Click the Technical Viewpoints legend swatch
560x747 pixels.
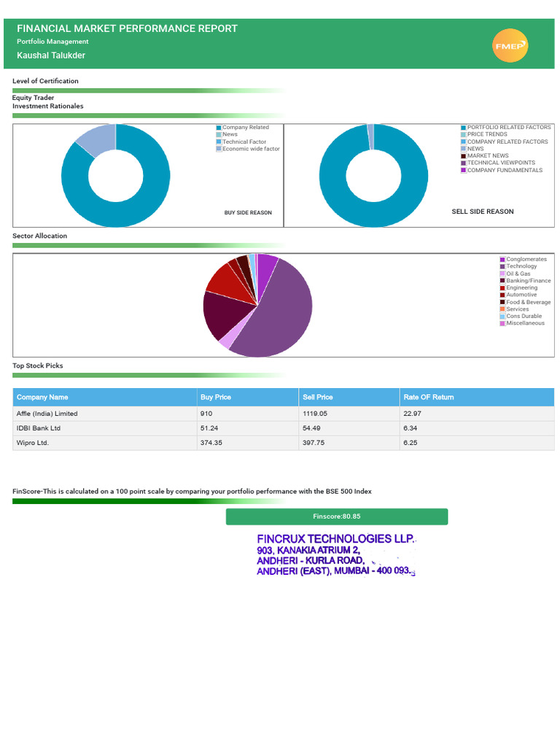[x=464, y=163]
